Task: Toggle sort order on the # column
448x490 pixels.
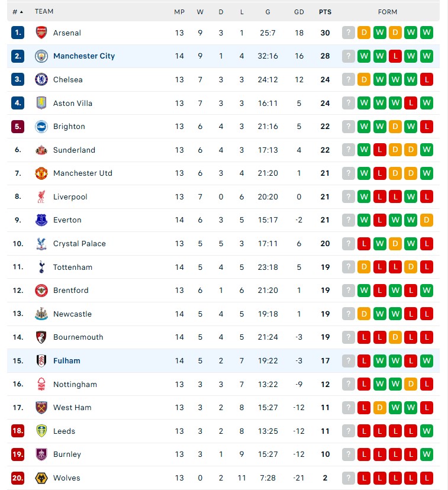Action: coord(18,11)
